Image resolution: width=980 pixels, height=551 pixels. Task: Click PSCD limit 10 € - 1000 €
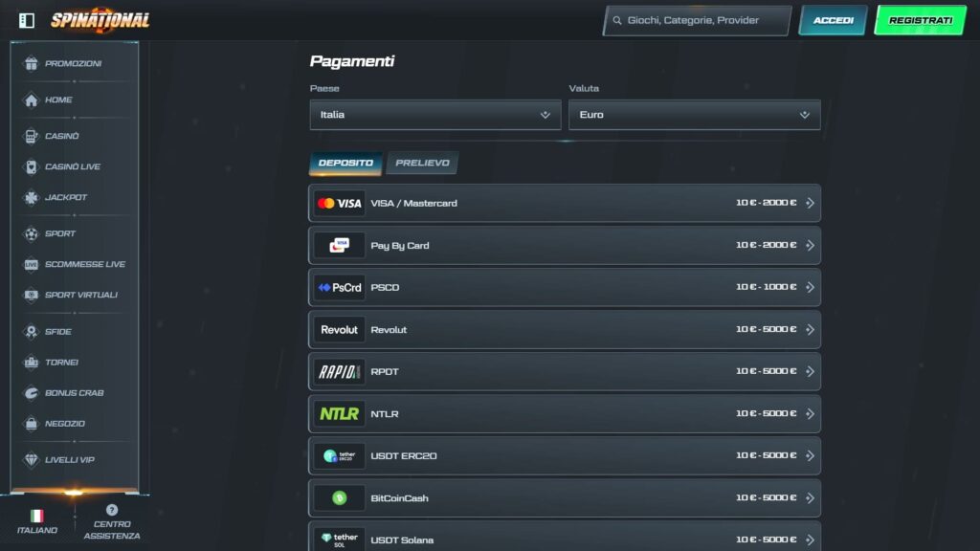click(767, 287)
